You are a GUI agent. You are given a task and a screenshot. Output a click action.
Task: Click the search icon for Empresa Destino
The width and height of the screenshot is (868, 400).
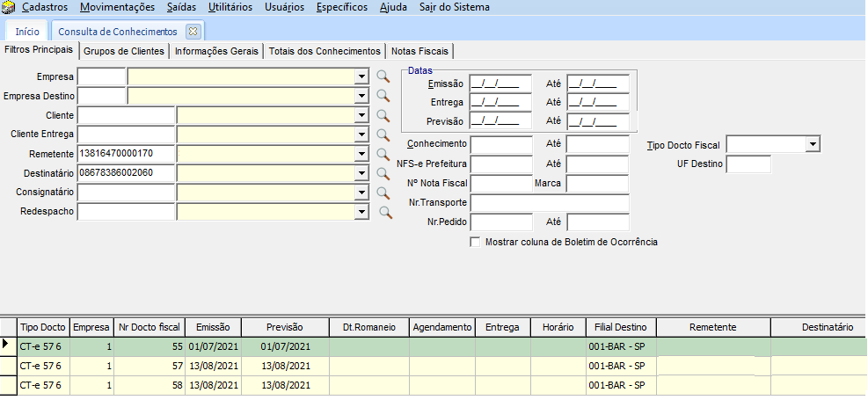pos(383,96)
